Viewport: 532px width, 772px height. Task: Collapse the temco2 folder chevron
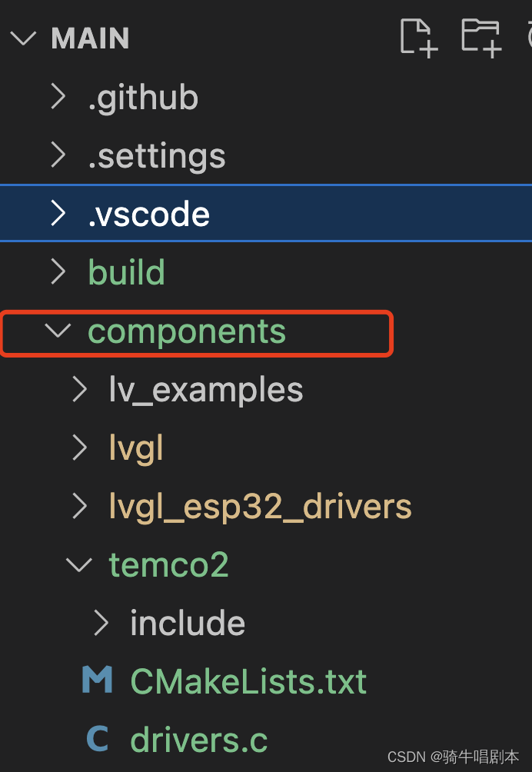78,564
